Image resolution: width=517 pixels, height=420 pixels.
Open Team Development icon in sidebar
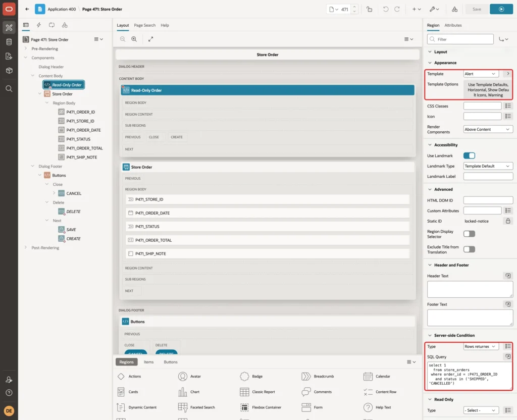coord(9,56)
